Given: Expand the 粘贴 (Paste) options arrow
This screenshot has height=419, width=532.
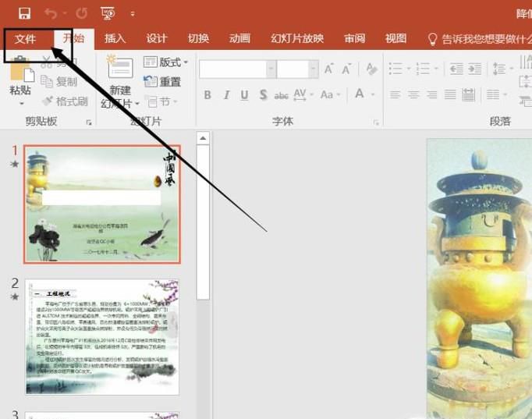Looking at the screenshot, I should [x=21, y=103].
